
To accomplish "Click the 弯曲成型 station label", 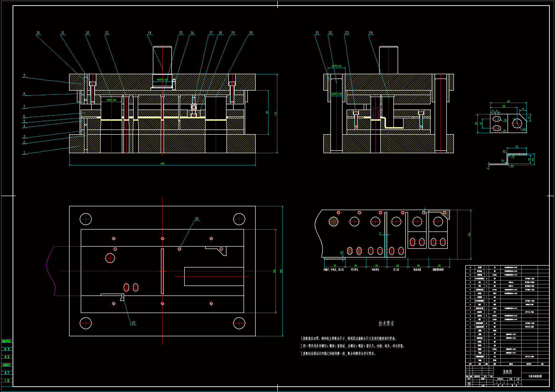I will pyautogui.click(x=417, y=270).
